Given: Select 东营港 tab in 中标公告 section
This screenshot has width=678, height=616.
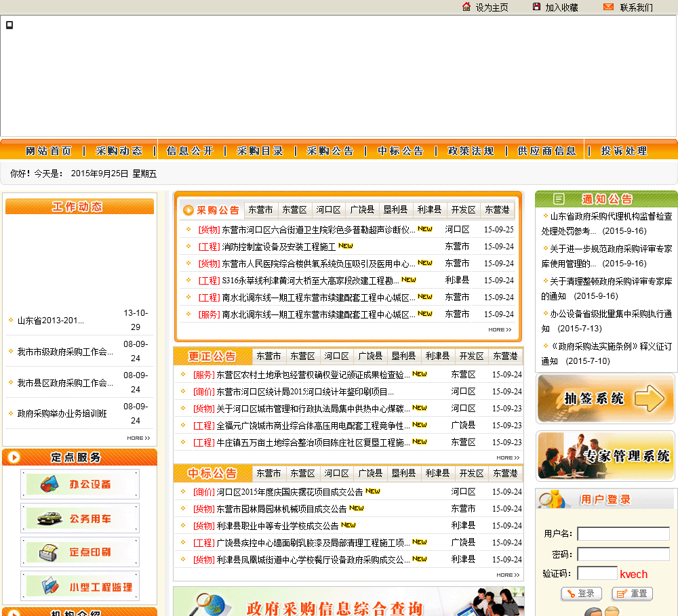Looking at the screenshot, I should click(x=505, y=473).
